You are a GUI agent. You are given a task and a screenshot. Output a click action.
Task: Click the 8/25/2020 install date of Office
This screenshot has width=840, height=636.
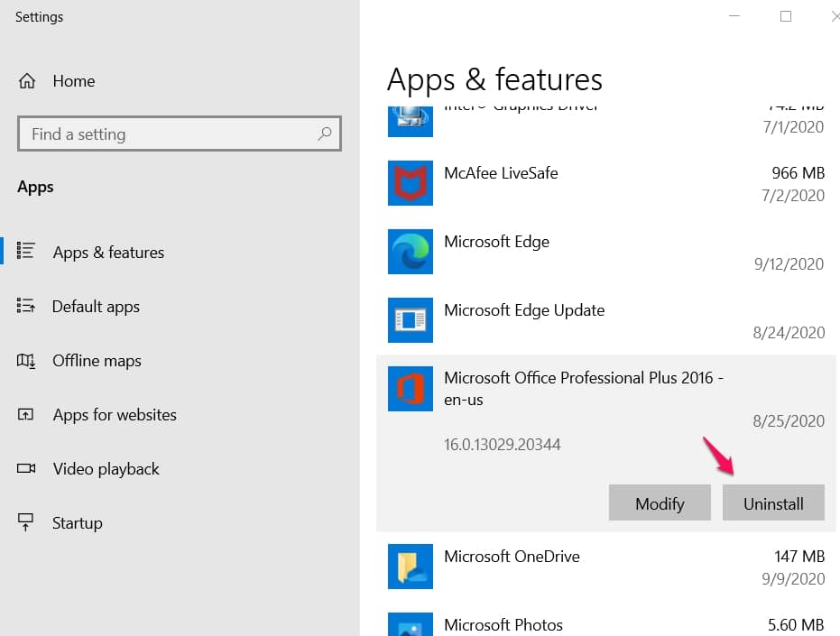click(x=788, y=421)
